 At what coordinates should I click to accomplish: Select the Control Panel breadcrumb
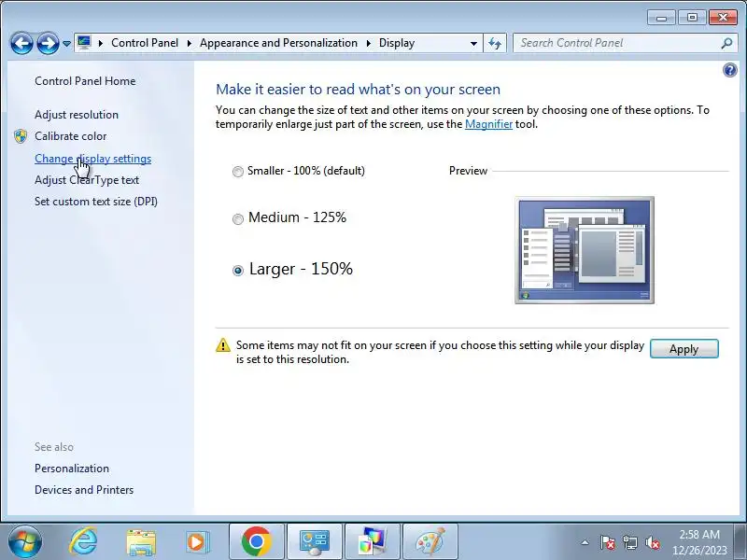pyautogui.click(x=145, y=43)
